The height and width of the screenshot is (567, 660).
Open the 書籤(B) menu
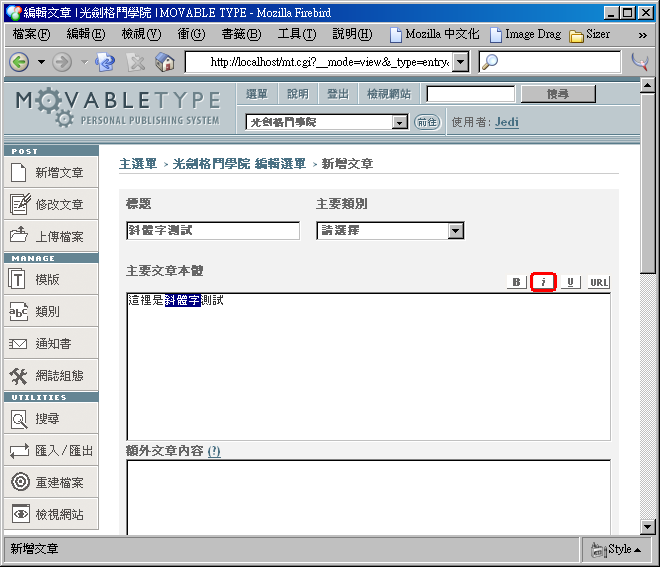click(241, 34)
